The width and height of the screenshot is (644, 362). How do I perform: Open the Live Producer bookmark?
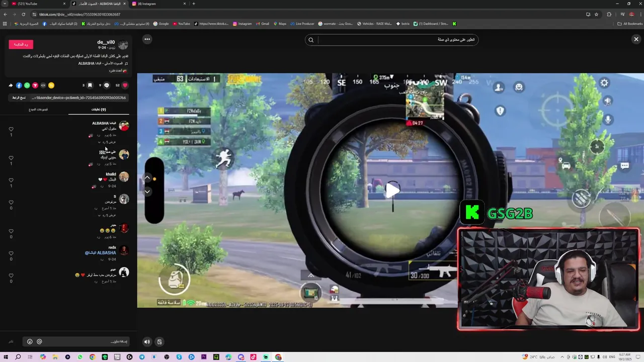302,24
